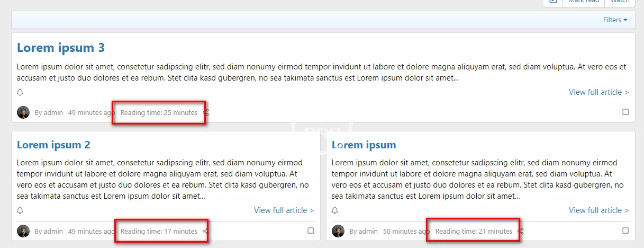Click the bell icon in the Lorem ipsum article
The width and height of the screenshot is (644, 248).
coord(335,210)
